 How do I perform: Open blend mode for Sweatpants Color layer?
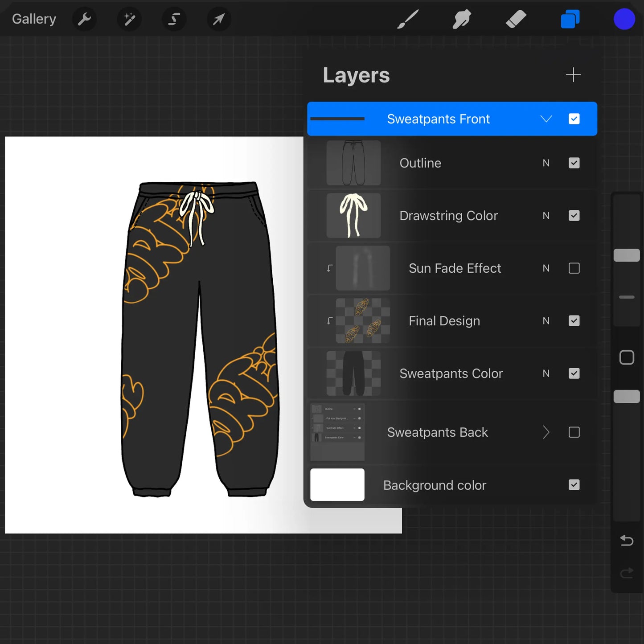[x=546, y=373]
